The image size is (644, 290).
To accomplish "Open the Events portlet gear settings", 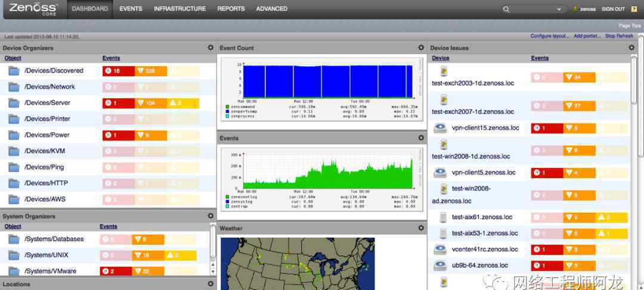I will [421, 138].
